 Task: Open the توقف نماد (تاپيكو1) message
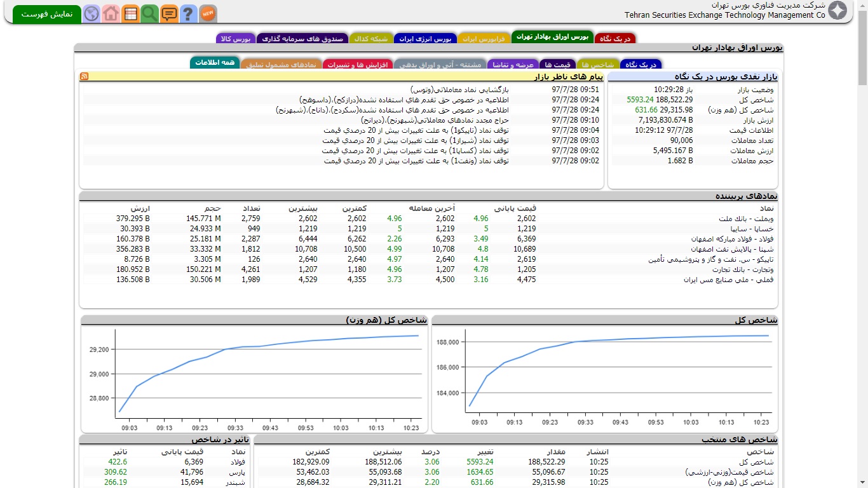point(416,130)
